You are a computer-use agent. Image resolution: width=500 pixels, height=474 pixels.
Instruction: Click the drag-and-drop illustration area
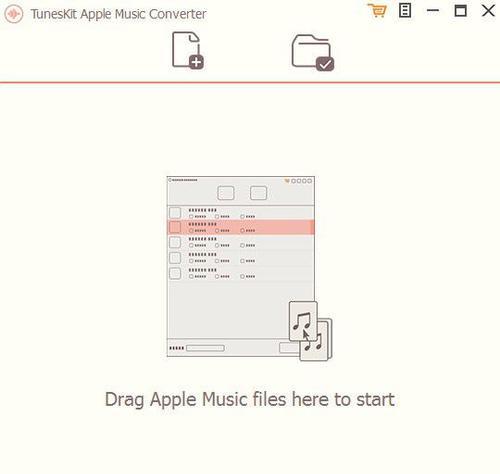click(x=249, y=268)
